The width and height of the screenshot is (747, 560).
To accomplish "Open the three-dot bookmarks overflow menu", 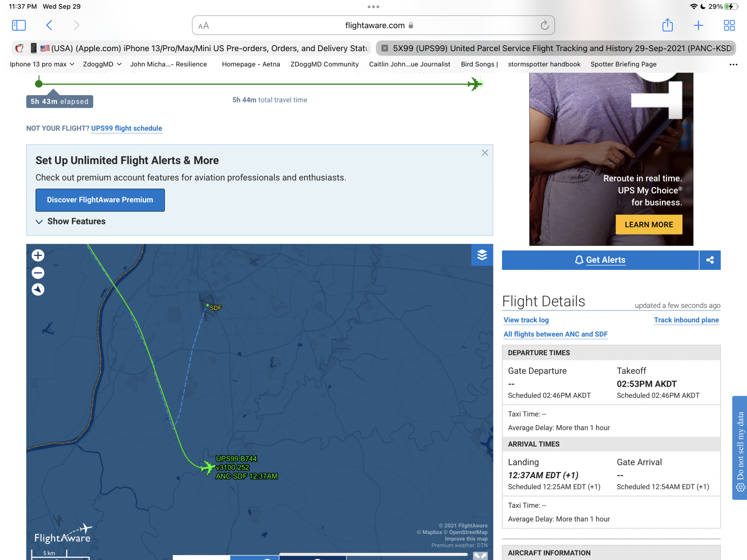I will [x=734, y=64].
